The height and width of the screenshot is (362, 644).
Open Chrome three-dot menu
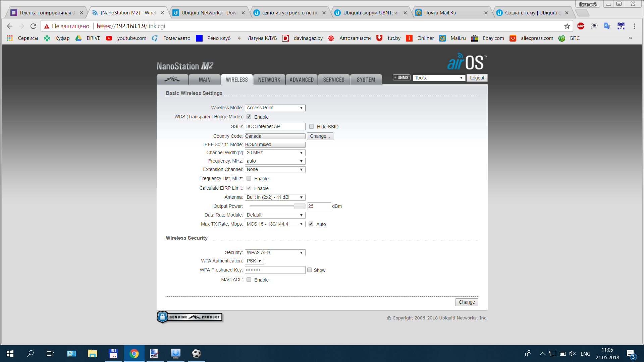[x=634, y=26]
